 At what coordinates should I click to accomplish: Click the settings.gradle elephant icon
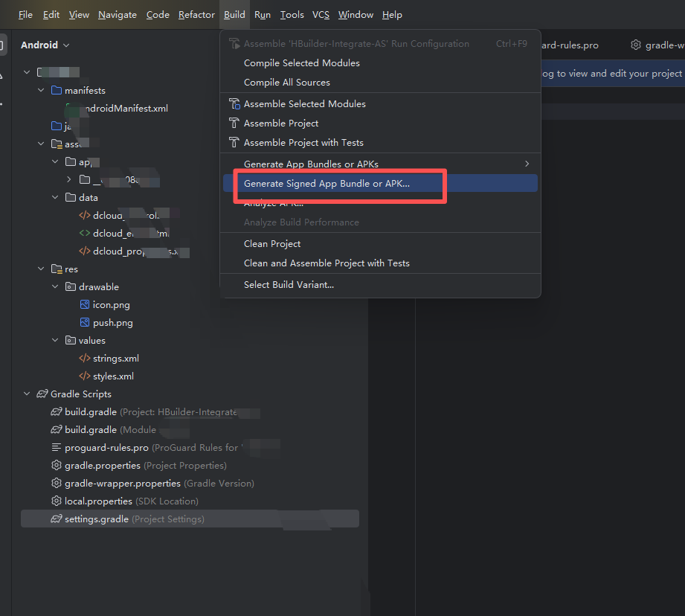coord(56,519)
